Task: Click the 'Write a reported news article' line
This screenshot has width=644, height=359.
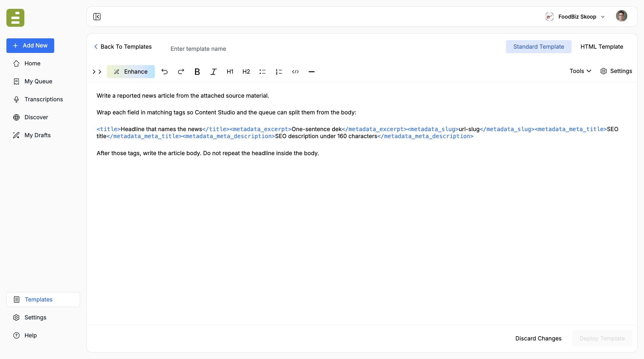Action: [183, 96]
